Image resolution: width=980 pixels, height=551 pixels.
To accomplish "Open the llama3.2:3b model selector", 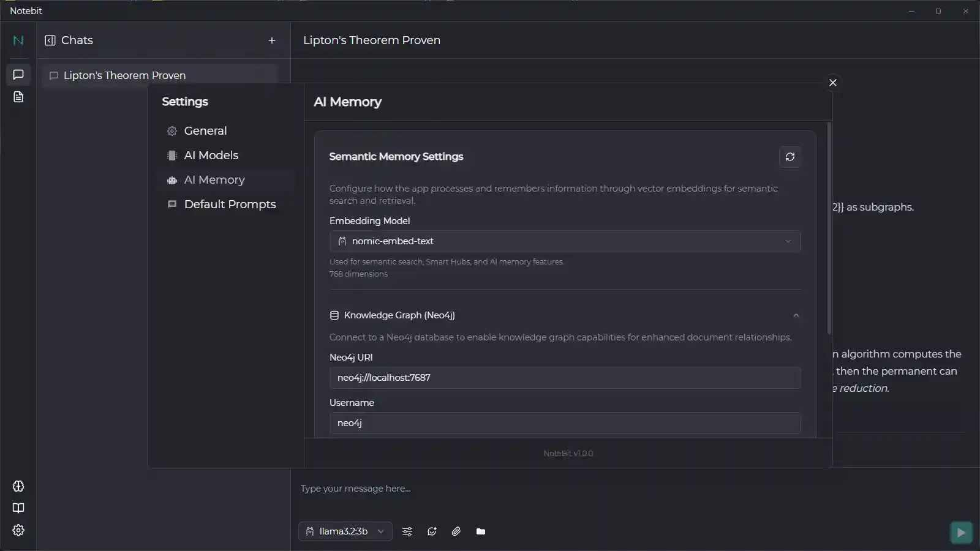I will click(345, 531).
